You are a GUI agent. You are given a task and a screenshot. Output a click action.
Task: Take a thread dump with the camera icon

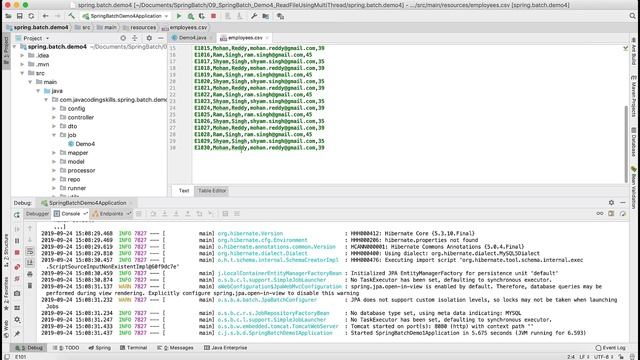(17, 293)
